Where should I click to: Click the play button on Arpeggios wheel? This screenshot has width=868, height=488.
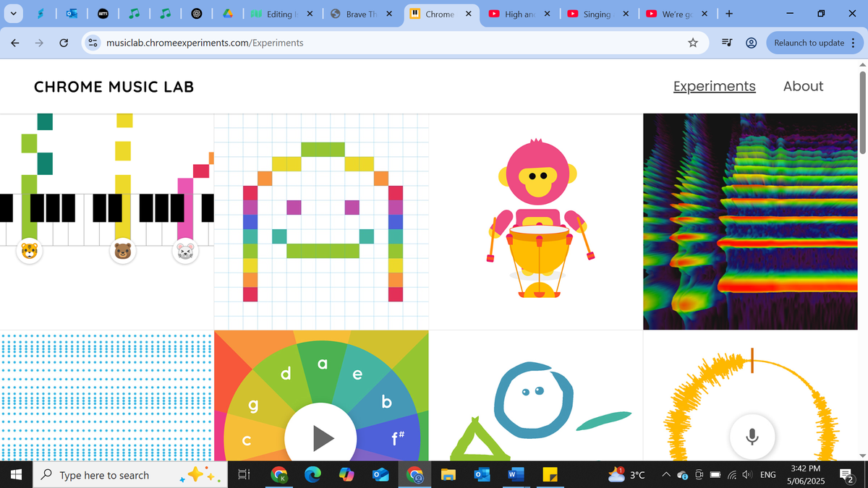pos(320,437)
